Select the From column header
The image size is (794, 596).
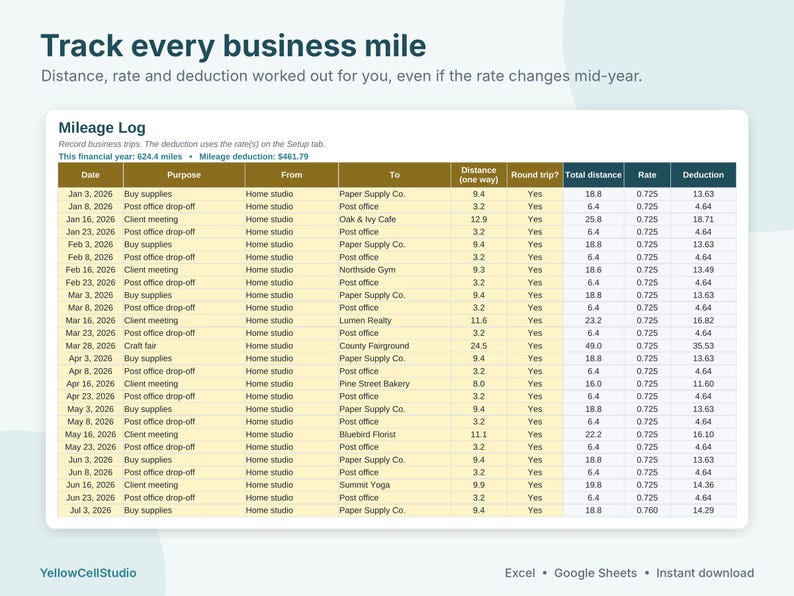[x=292, y=175]
